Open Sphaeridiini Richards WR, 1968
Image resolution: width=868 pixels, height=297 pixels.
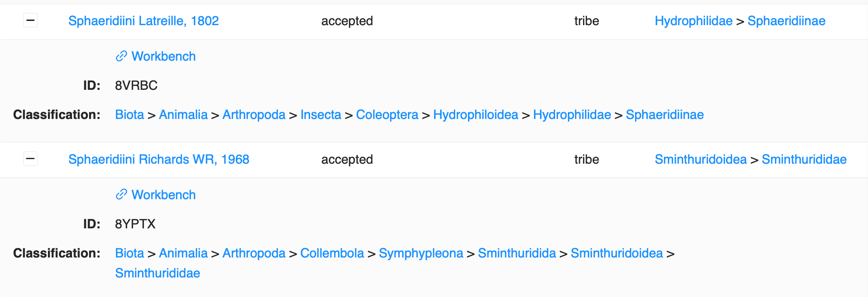(159, 159)
